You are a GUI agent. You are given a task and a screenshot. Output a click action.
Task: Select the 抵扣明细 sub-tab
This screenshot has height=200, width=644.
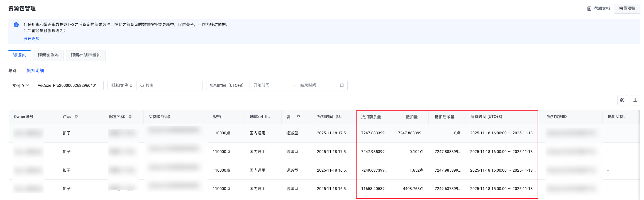(35, 71)
